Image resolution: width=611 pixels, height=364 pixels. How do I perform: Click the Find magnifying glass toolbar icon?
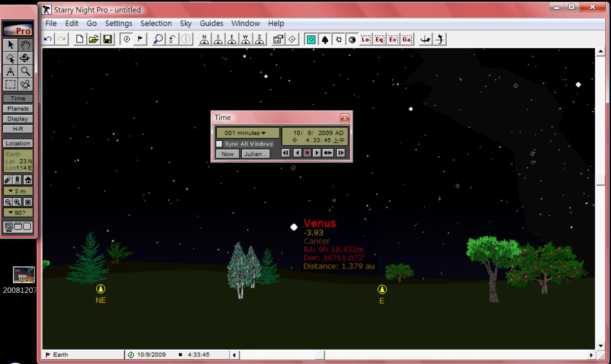click(x=158, y=40)
